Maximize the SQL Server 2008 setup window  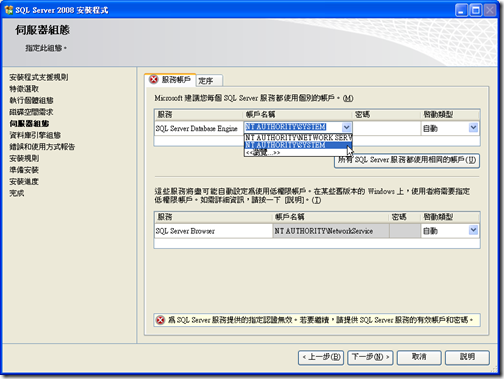[x=476, y=10]
